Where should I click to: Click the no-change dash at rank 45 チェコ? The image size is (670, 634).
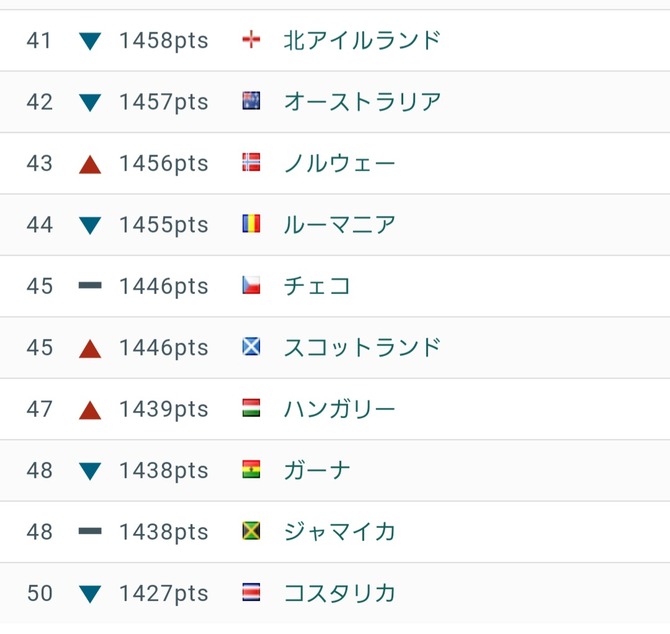(90, 285)
